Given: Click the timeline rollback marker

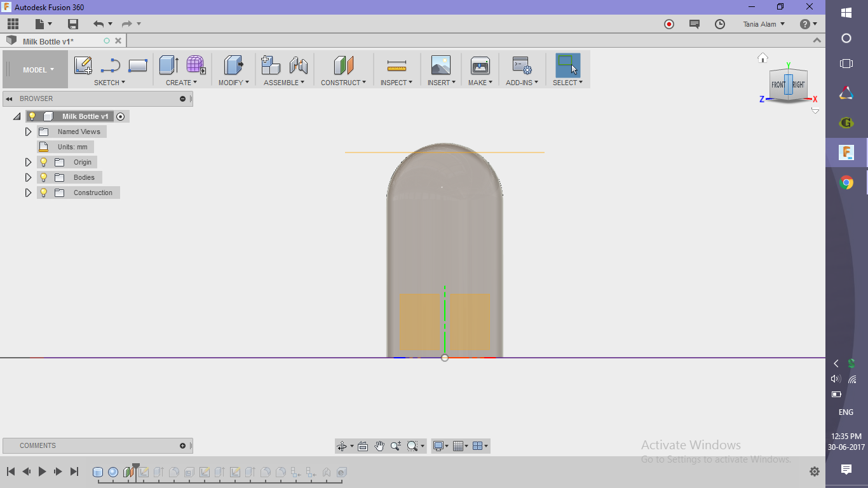Looking at the screenshot, I should [135, 468].
